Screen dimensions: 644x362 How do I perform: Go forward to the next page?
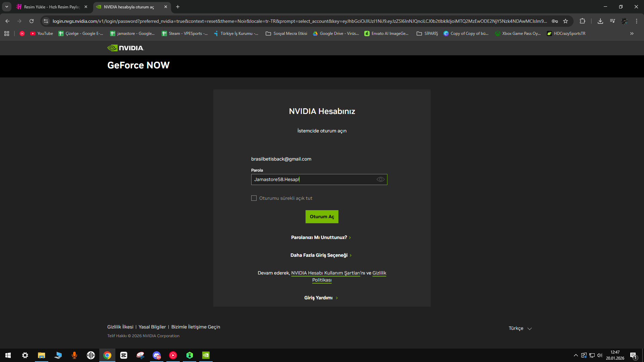pyautogui.click(x=19, y=21)
